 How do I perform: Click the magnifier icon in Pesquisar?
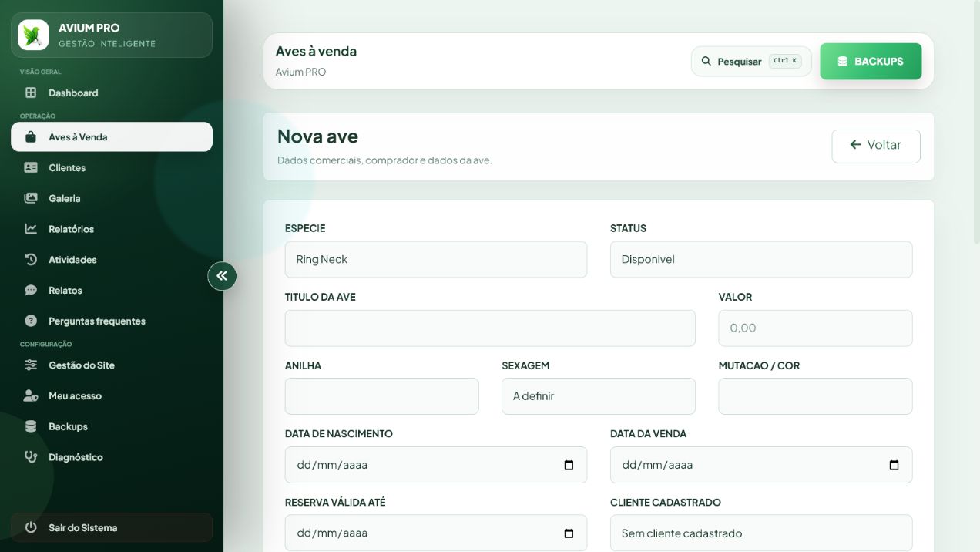tap(706, 61)
